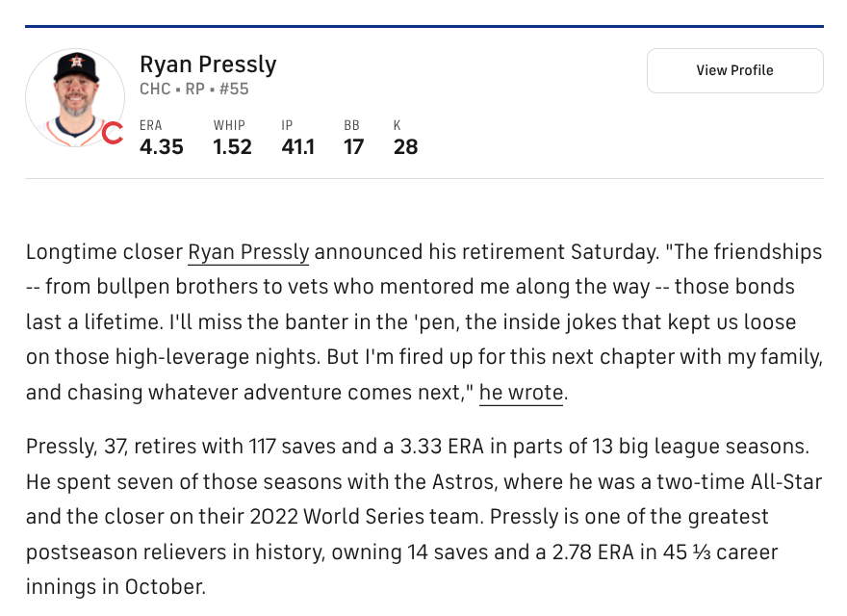Select the WHIP stat label
847x616 pixels.
pyautogui.click(x=229, y=125)
